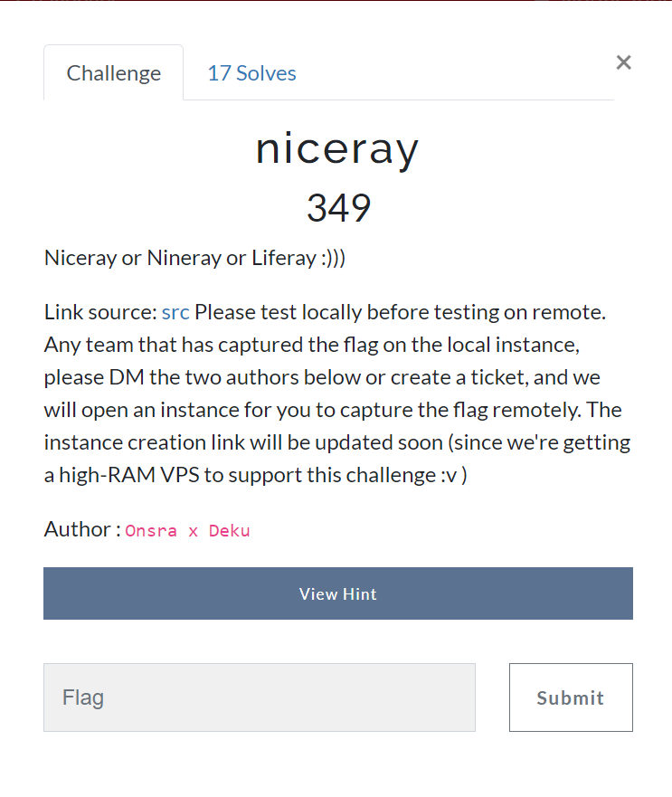Click the 349 points value

[338, 208]
